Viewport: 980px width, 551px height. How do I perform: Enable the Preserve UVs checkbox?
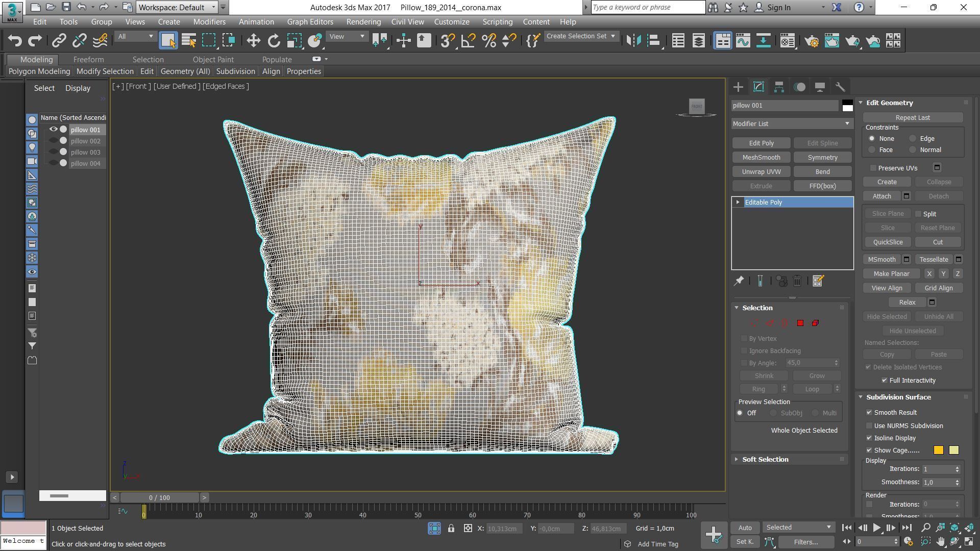point(873,168)
